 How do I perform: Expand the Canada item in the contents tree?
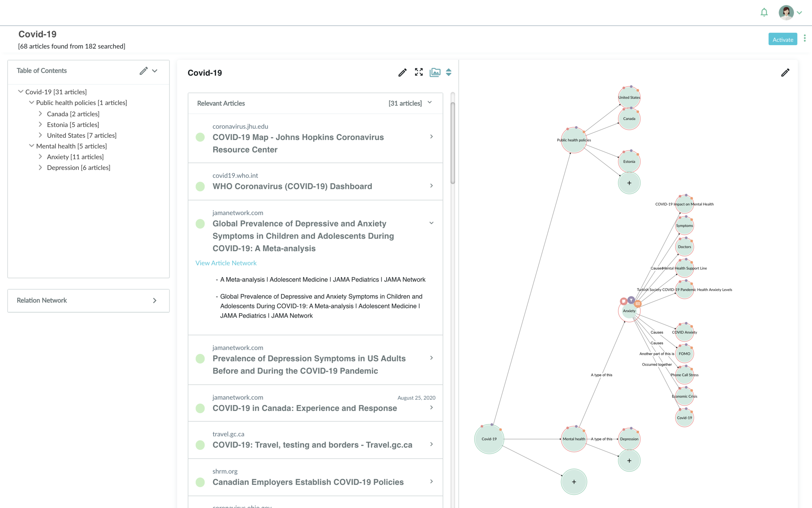point(40,114)
